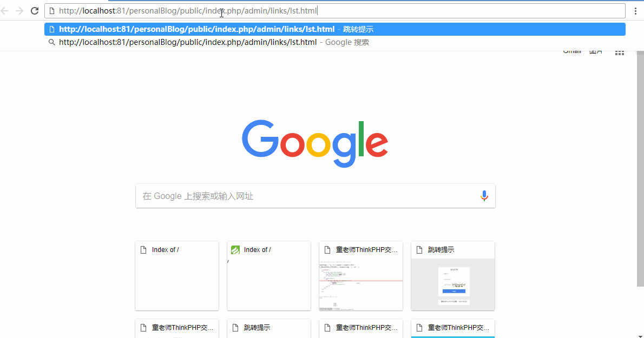The image size is (644, 338).
Task: Click the vertical scrollbar thumb
Action: click(640, 169)
